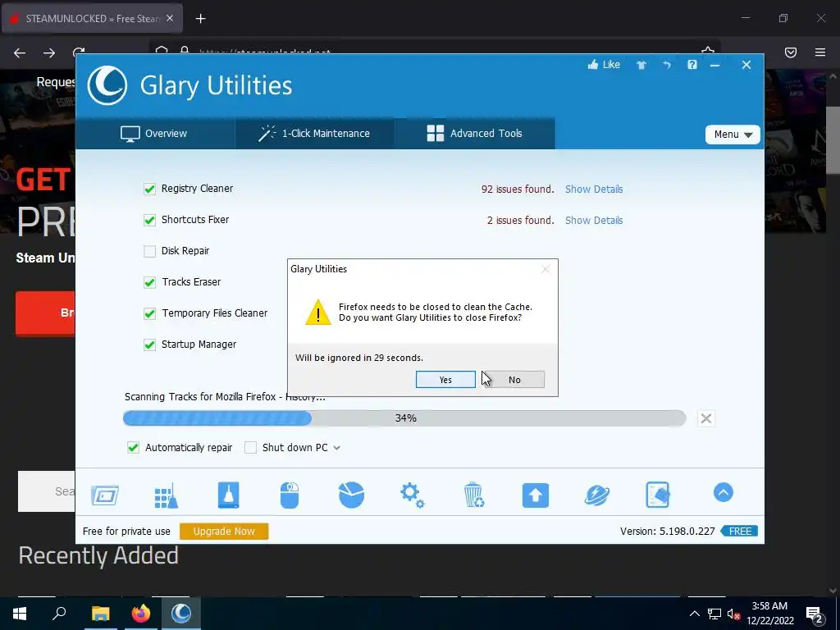This screenshot has width=840, height=630.
Task: Switch to Advanced Tools tab
Action: click(475, 134)
